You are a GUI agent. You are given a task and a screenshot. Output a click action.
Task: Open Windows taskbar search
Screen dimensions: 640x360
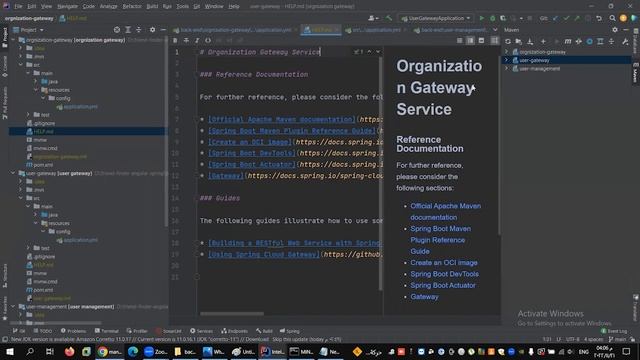[x=30, y=351]
